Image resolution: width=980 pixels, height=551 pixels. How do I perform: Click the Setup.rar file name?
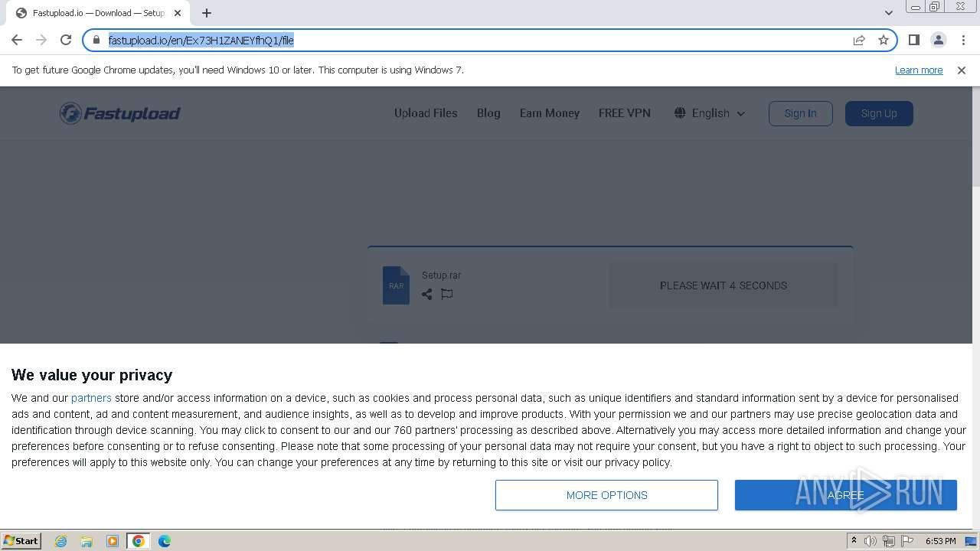[441, 275]
